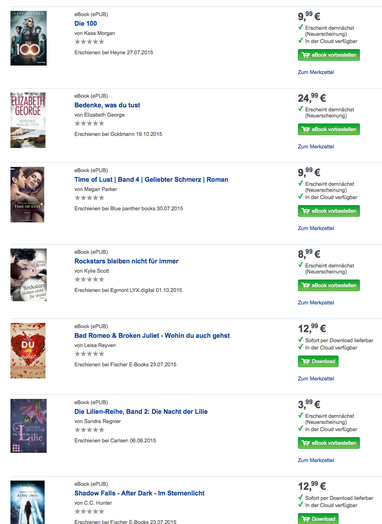Open Time of Lust Band 4 title link
The width and height of the screenshot is (382, 524).
(x=151, y=179)
